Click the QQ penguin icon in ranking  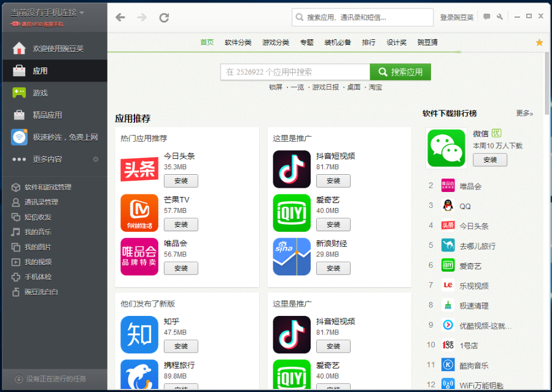(448, 205)
